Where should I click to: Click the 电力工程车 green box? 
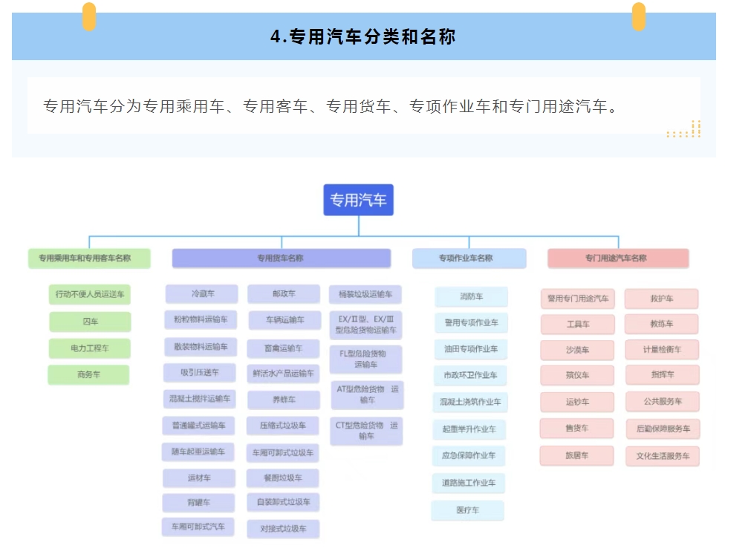[x=89, y=348]
